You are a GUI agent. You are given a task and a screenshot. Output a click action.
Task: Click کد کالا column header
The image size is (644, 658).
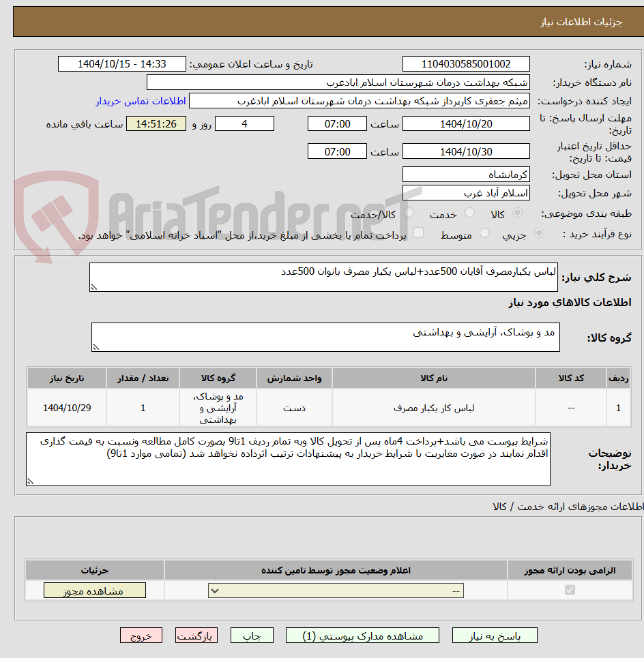coord(571,378)
